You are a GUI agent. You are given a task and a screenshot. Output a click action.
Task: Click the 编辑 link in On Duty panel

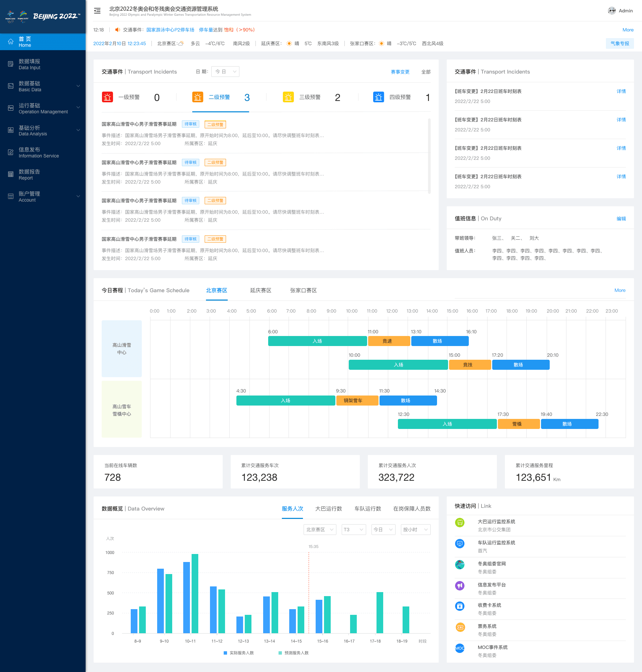[621, 219]
